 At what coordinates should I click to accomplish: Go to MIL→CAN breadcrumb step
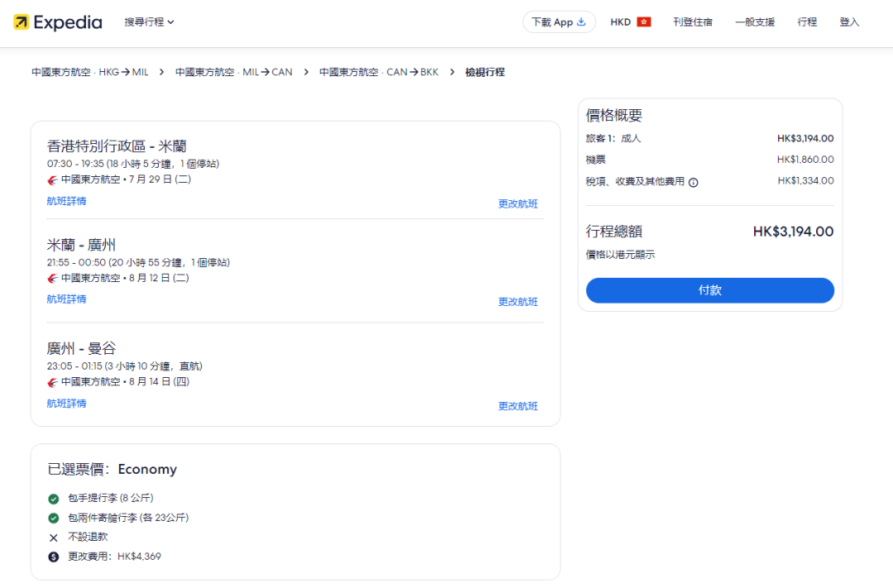pyautogui.click(x=233, y=72)
